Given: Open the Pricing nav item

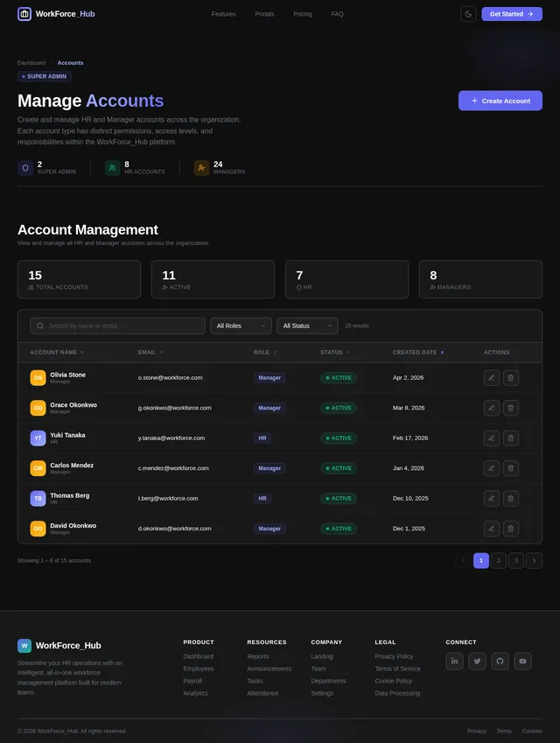Looking at the screenshot, I should [303, 14].
